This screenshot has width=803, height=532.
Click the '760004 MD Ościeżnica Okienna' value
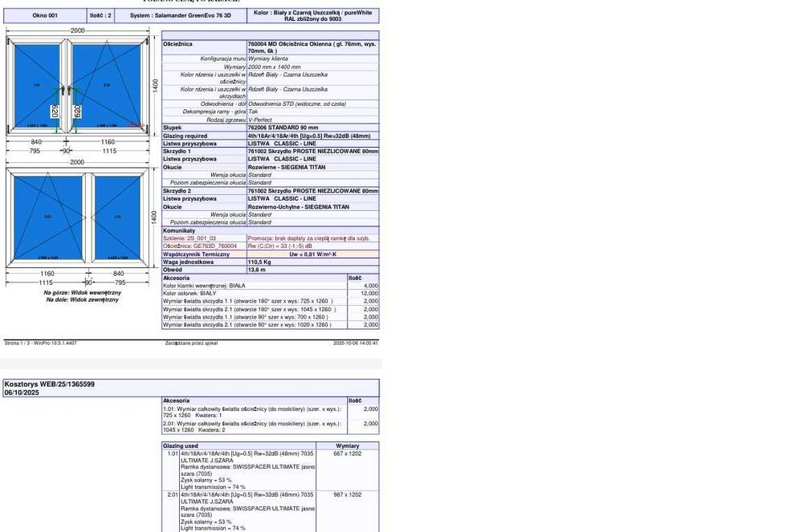pos(312,47)
